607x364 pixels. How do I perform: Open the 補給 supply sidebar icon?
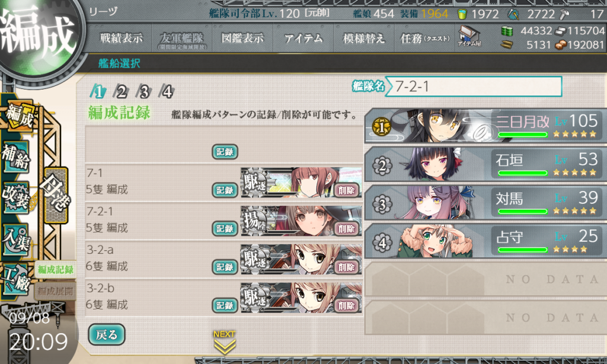pyautogui.click(x=15, y=157)
